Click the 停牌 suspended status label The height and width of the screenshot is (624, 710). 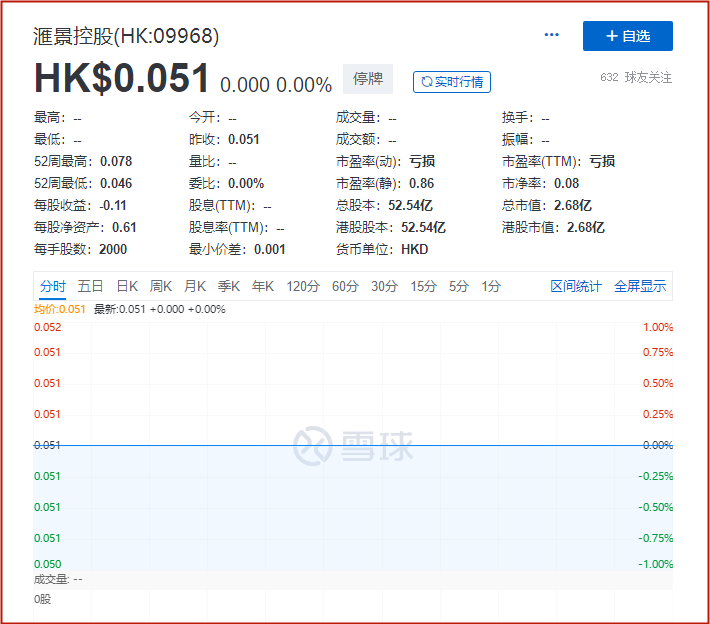point(368,79)
